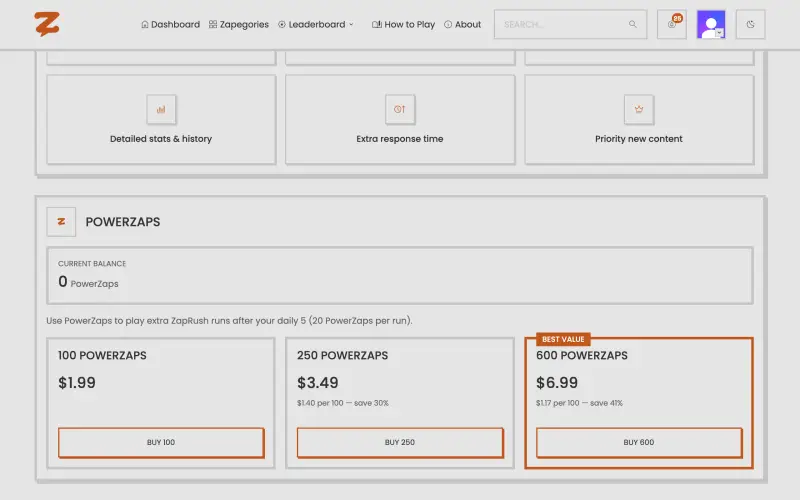Image resolution: width=800 pixels, height=500 pixels.
Task: Buy 600 PowerZaps
Action: [639, 442]
